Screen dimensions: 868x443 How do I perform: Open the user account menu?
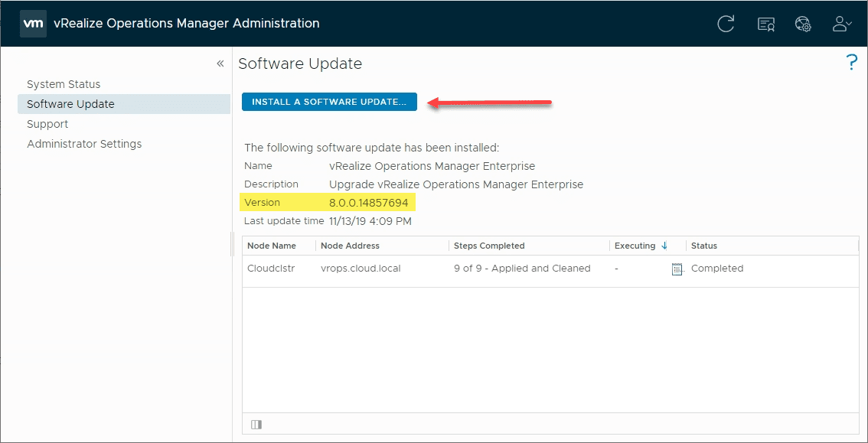coord(842,24)
